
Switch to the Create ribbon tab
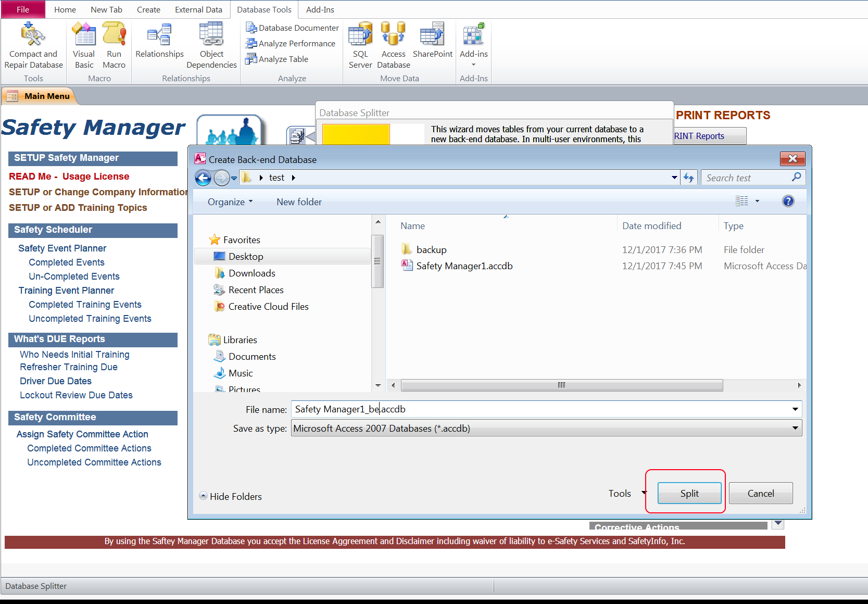point(148,9)
